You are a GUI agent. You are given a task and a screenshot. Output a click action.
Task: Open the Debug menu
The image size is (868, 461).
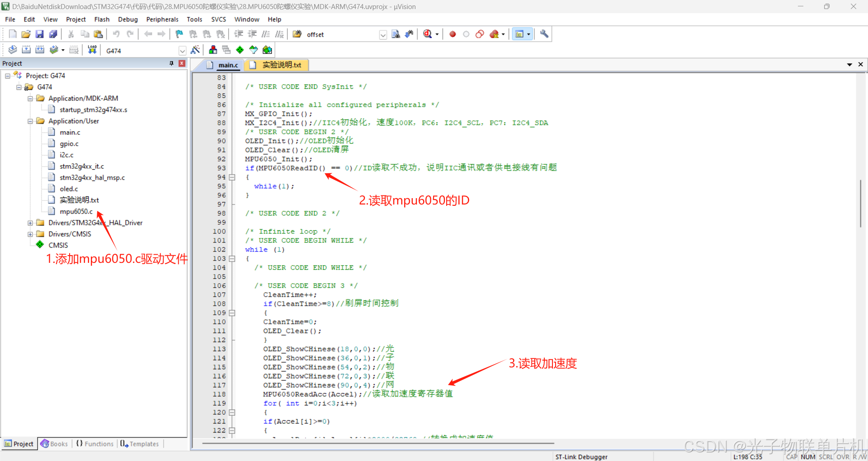[128, 19]
